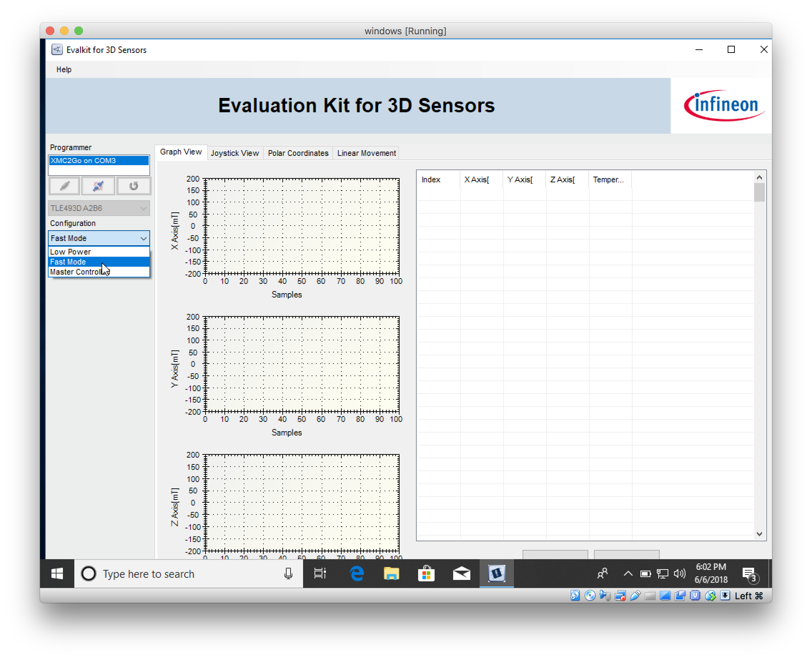Open Microsoft Store from the taskbar

426,574
